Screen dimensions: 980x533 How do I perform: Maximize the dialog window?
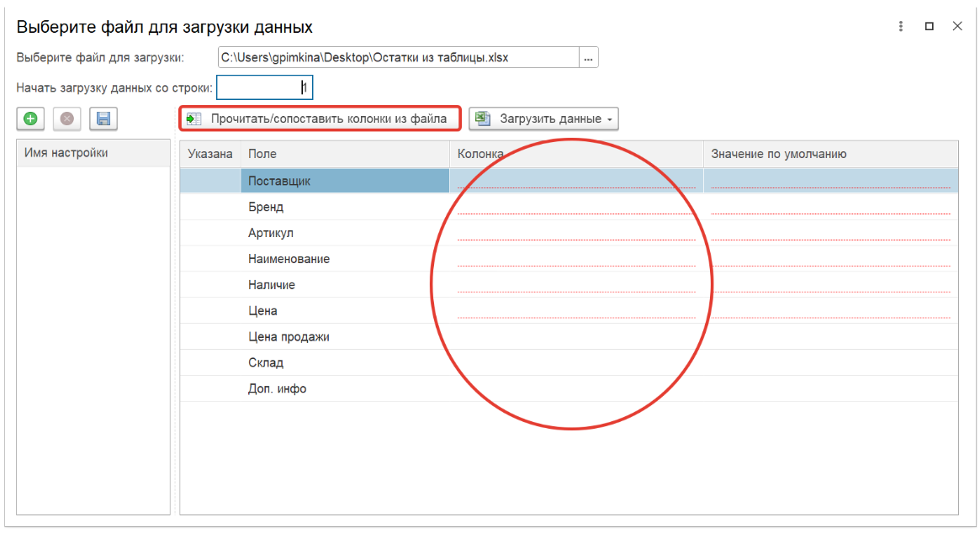(930, 26)
